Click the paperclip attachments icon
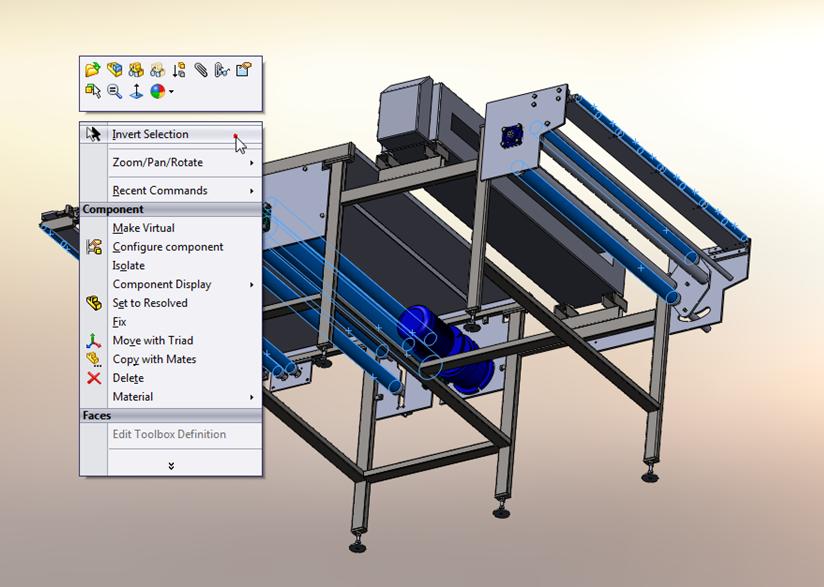Screen dimensions: 824x587 pos(201,69)
